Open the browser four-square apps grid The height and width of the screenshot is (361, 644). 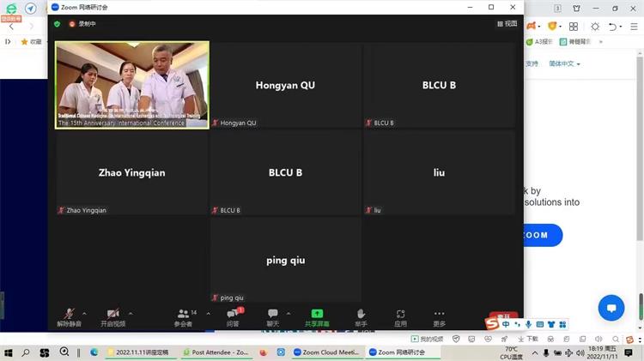pyautogui.click(x=574, y=27)
